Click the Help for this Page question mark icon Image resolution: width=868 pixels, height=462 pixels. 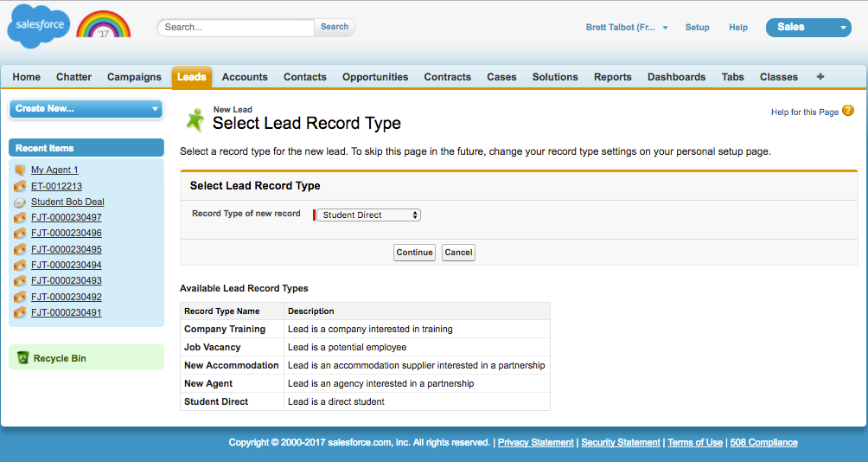coord(847,112)
